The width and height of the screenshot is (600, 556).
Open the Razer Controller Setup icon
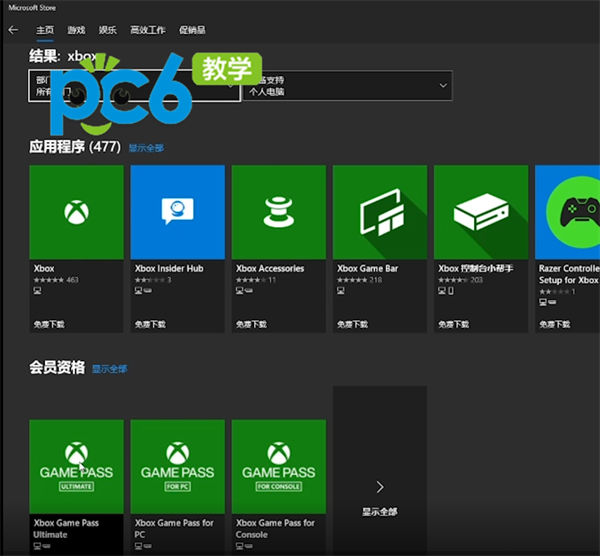coord(570,212)
